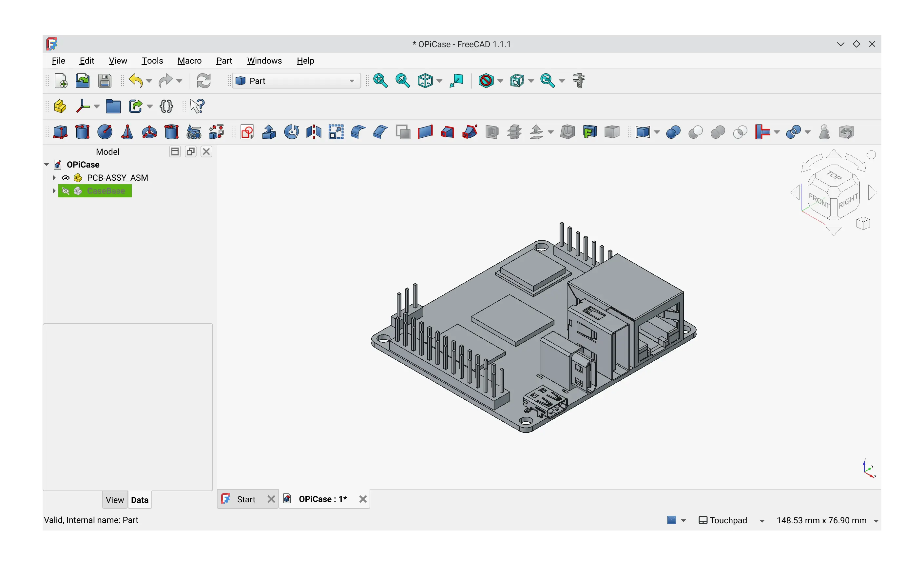Toggle orthographic/perspective mini cube on navigation cube

pyautogui.click(x=863, y=224)
